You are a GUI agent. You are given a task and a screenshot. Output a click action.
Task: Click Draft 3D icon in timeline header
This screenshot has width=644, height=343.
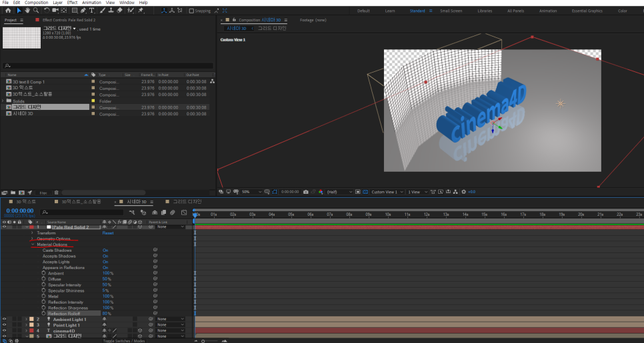tap(143, 212)
